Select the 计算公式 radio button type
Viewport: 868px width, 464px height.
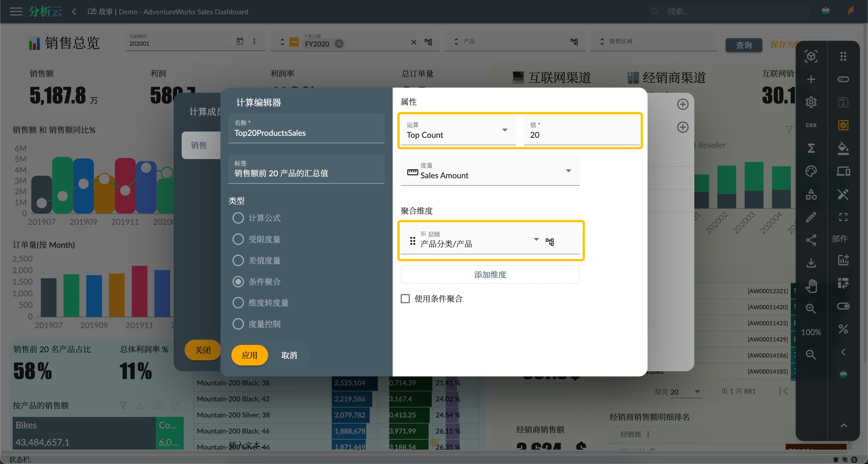(238, 218)
